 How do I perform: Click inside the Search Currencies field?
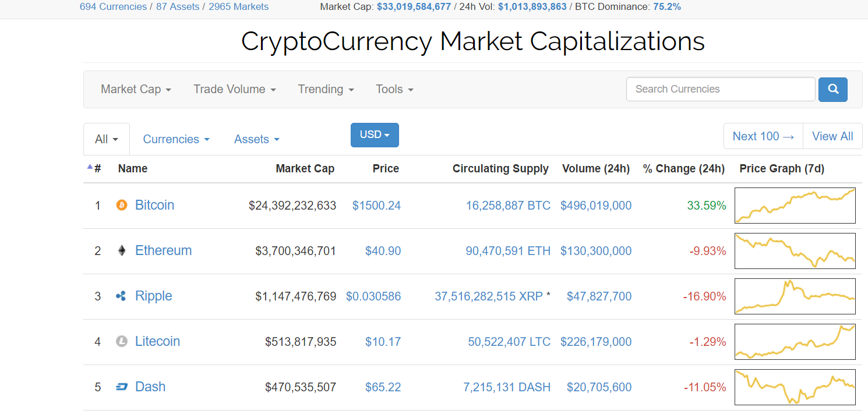(x=721, y=89)
